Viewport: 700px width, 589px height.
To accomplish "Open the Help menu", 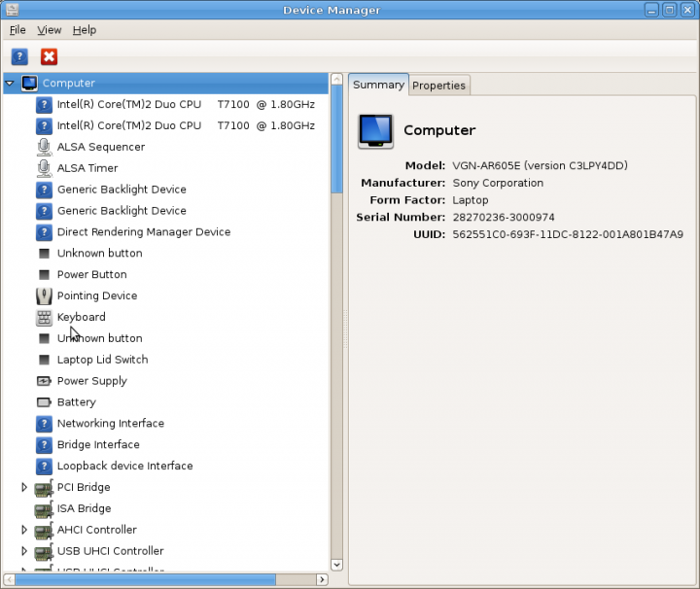I will tap(85, 30).
